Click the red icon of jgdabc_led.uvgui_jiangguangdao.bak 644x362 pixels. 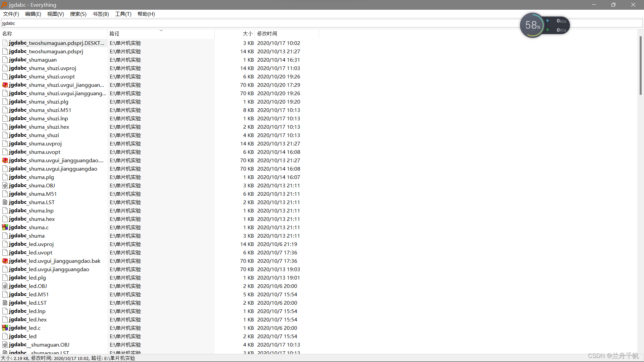[5, 261]
